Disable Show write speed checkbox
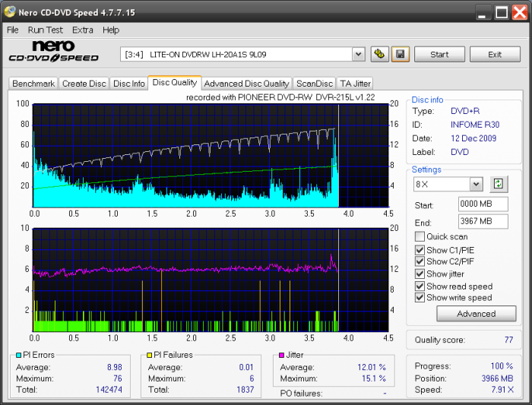This screenshot has height=405, width=532. (x=420, y=298)
